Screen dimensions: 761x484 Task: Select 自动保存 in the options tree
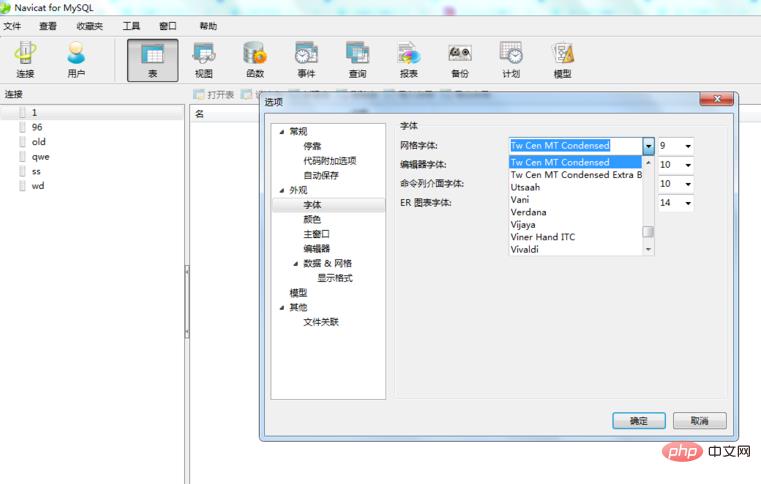321,175
